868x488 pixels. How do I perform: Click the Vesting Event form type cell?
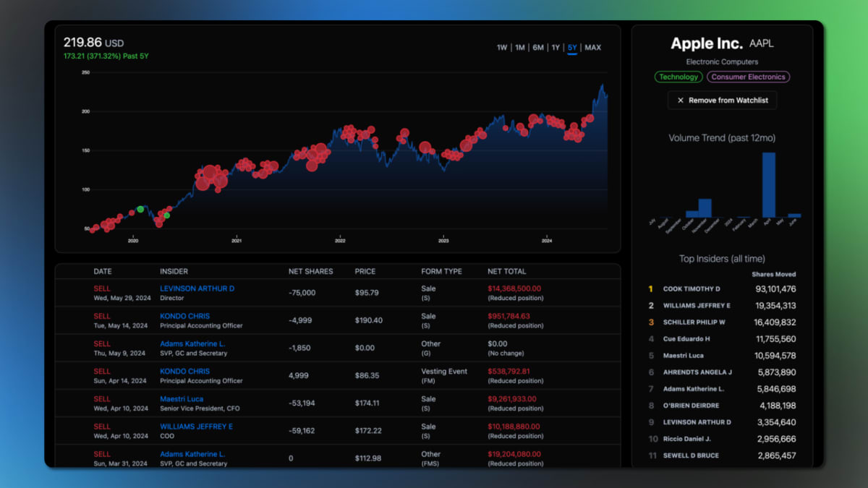(x=444, y=372)
